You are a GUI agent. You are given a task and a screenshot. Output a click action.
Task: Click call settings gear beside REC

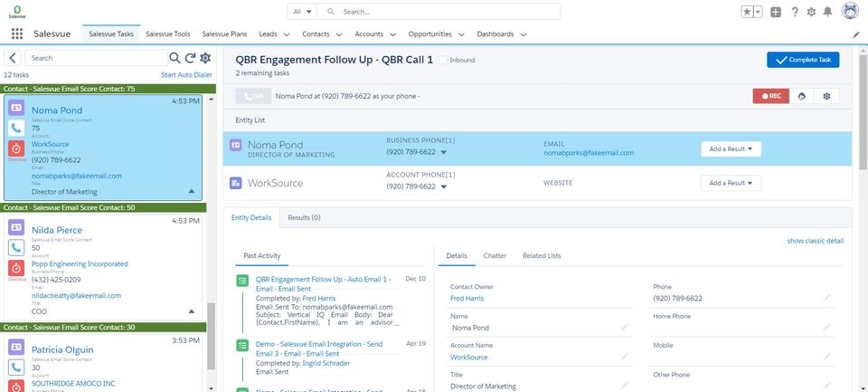(825, 95)
